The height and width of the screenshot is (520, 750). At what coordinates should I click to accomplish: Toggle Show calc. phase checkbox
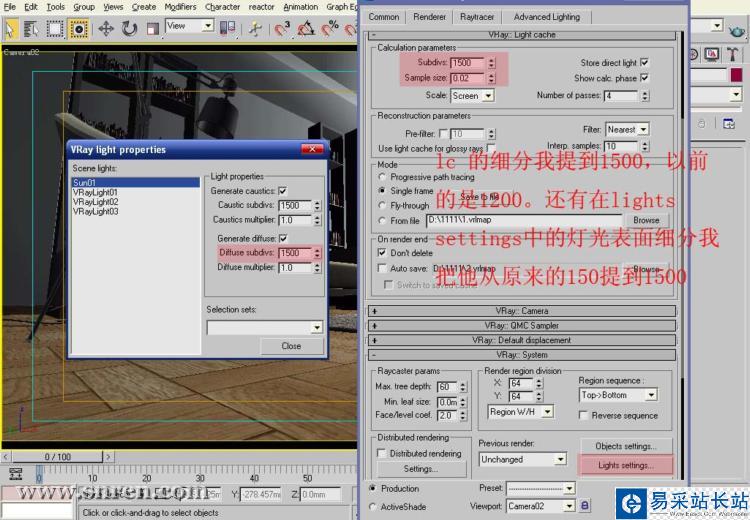coord(644,77)
